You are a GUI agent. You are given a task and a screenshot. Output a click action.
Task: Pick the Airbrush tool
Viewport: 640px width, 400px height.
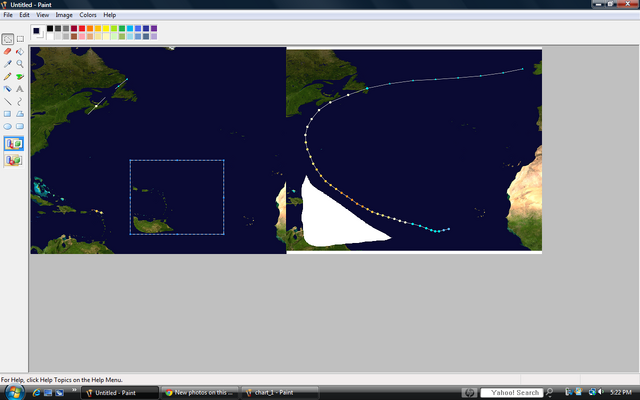pos(8,89)
